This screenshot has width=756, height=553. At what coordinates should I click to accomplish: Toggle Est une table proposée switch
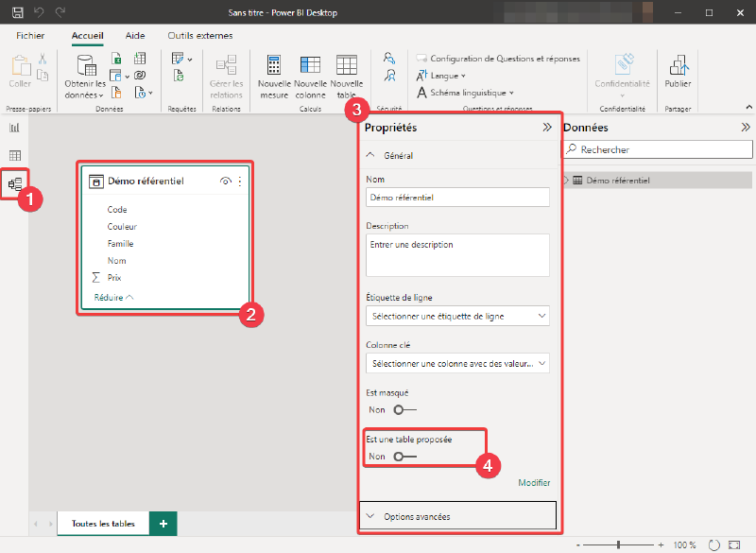pyautogui.click(x=405, y=456)
